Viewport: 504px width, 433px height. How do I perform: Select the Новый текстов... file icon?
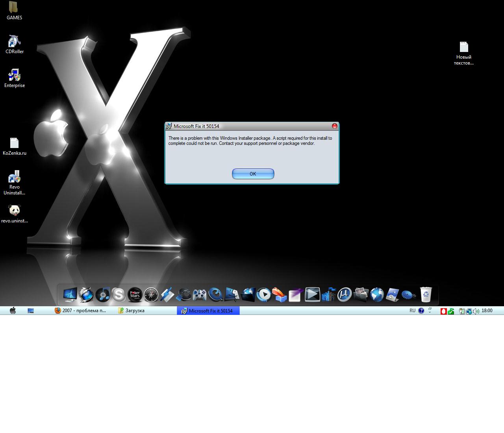(x=464, y=54)
